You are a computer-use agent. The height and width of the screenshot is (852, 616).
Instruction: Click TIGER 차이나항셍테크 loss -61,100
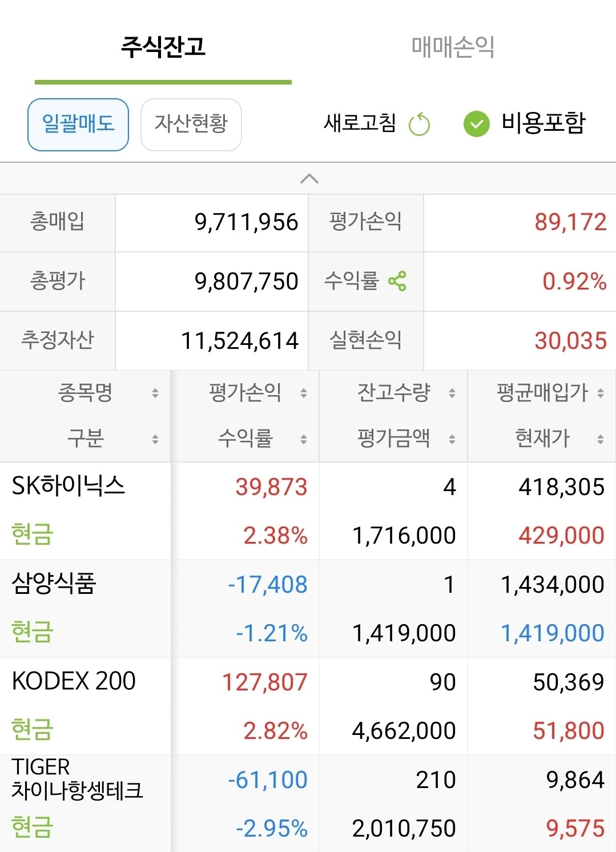pyautogui.click(x=267, y=780)
